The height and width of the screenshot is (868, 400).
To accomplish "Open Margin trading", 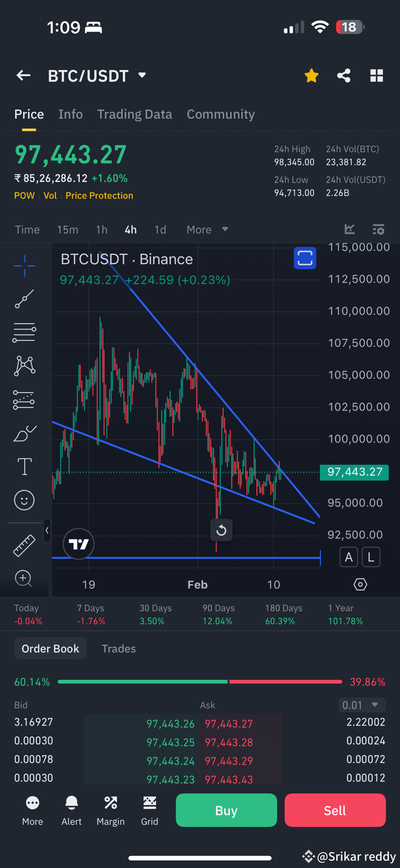I will click(x=111, y=811).
